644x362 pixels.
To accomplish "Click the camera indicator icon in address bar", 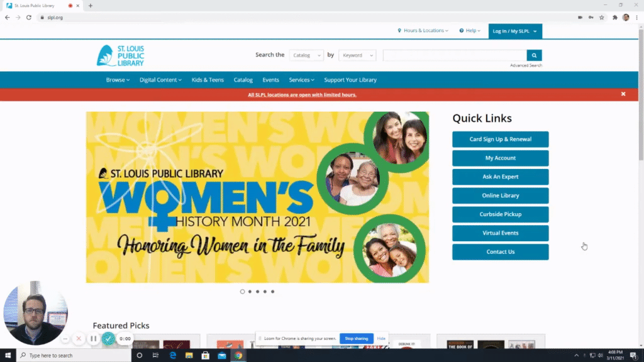I will (x=580, y=18).
